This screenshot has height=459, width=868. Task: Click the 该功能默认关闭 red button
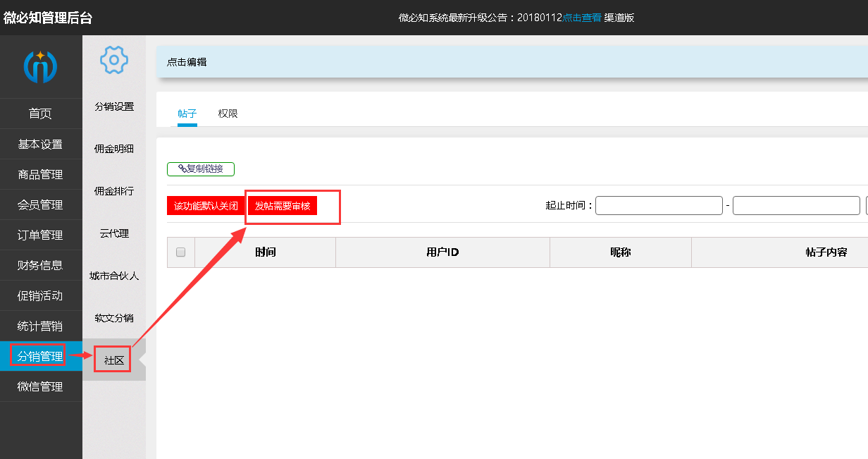206,206
